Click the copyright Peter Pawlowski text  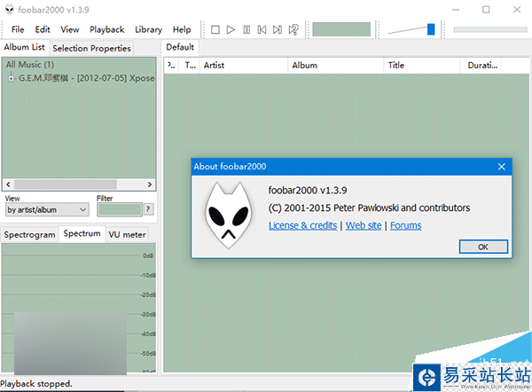369,208
